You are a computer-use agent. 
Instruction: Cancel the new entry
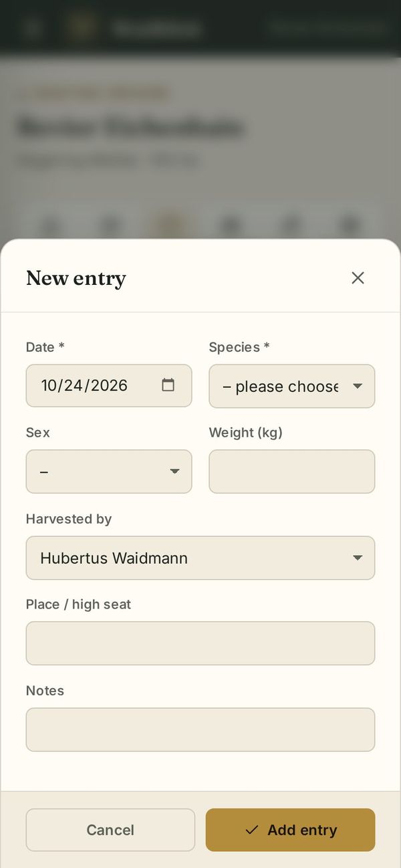pyautogui.click(x=110, y=830)
